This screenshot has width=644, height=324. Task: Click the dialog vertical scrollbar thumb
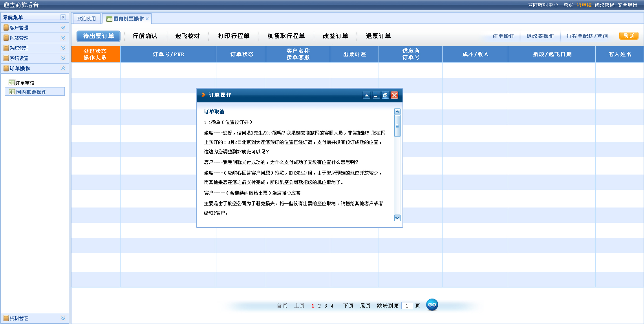tap(397, 126)
